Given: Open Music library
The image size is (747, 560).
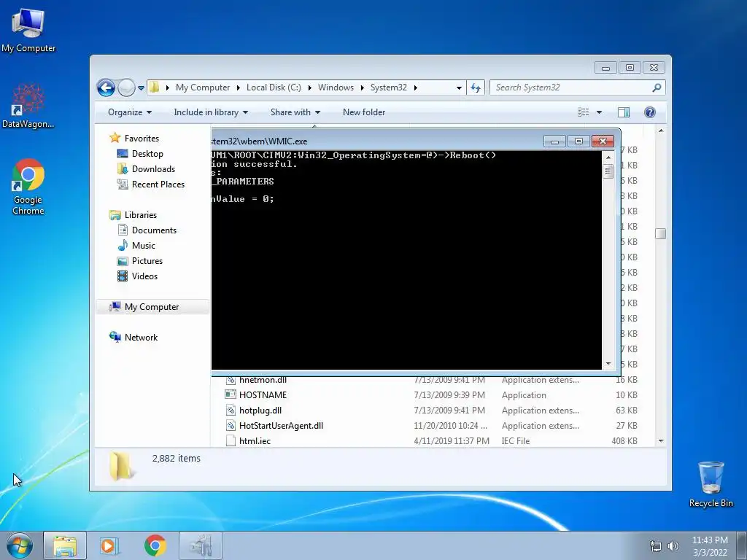Looking at the screenshot, I should tap(144, 245).
